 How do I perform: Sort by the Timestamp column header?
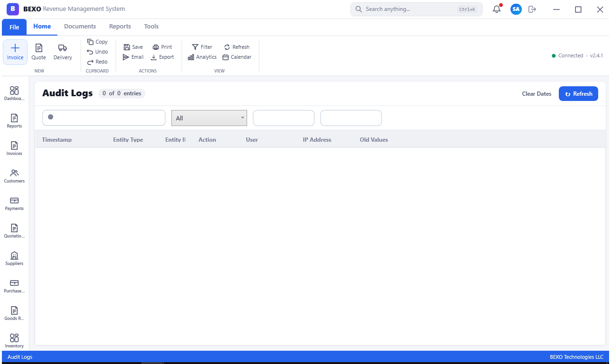(x=57, y=140)
